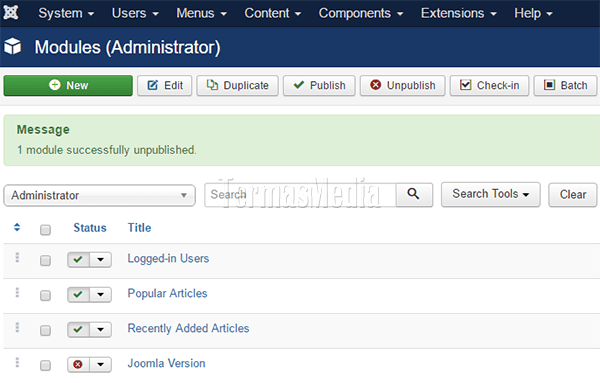Click the '1 module successfully unpublished' message text
Viewport: 600px width, 383px height.
(x=106, y=150)
